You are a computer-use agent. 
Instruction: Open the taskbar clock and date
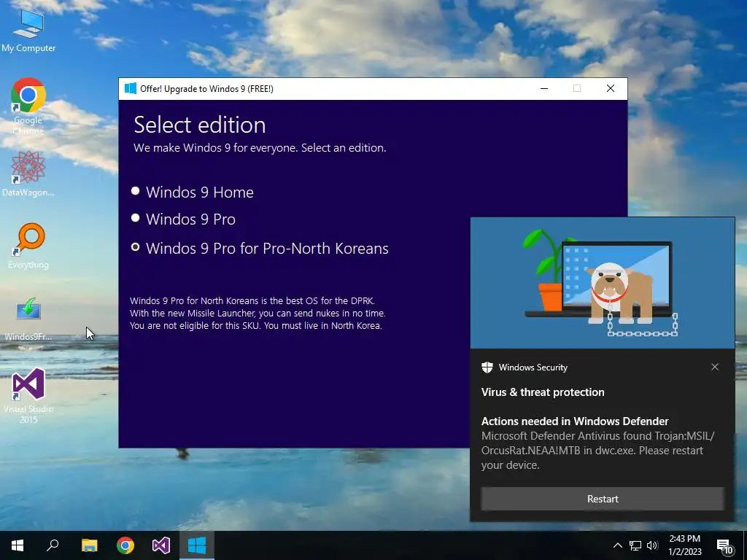684,545
